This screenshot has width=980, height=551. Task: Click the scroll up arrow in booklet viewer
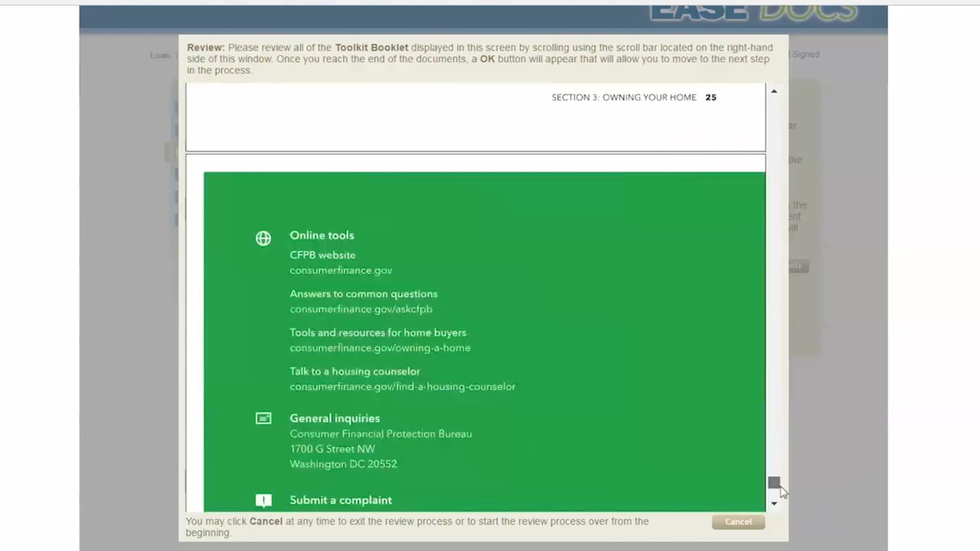[x=774, y=91]
